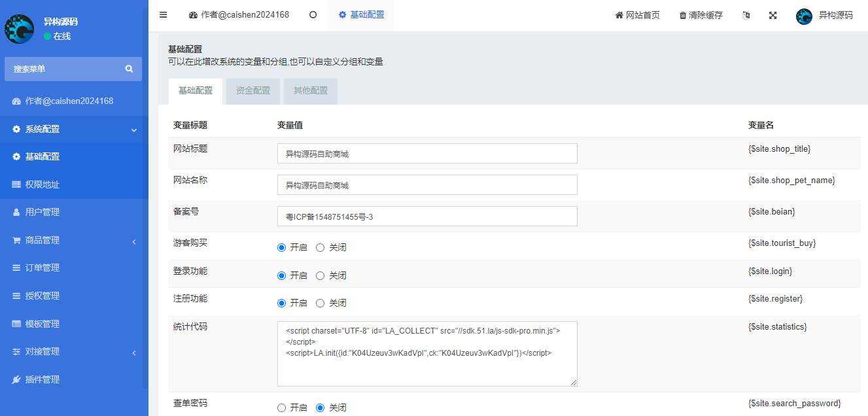Screen dimensions: 868x416
Task: Enable 游客购买 by selecting 开启
Action: 281,247
